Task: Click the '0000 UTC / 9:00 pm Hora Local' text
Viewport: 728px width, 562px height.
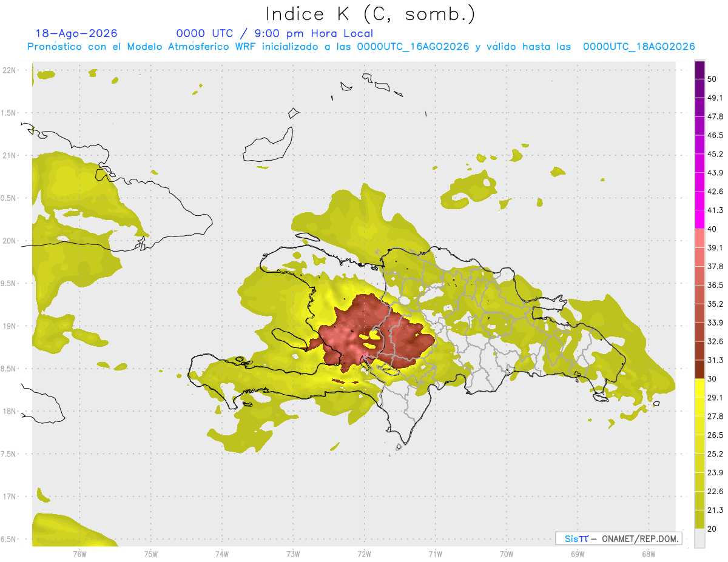Action: [275, 33]
